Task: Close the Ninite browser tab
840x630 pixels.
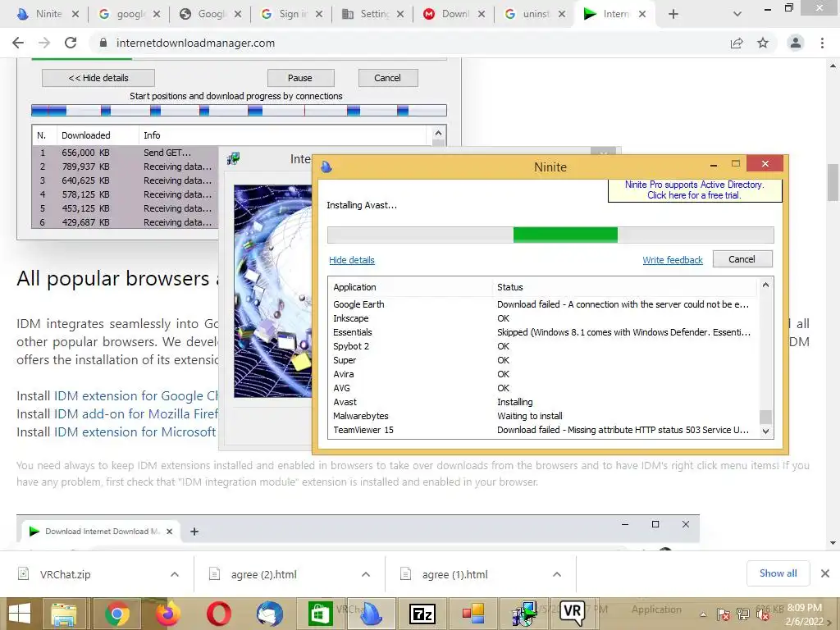Action: [x=75, y=14]
